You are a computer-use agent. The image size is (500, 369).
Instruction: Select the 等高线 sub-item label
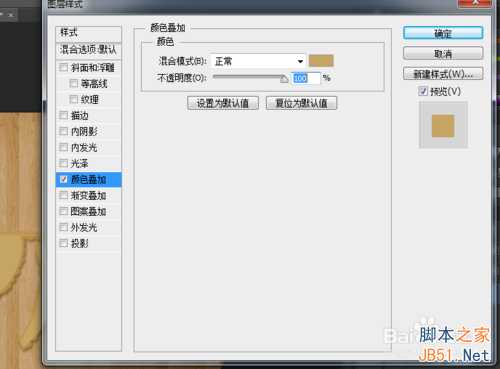coord(94,83)
